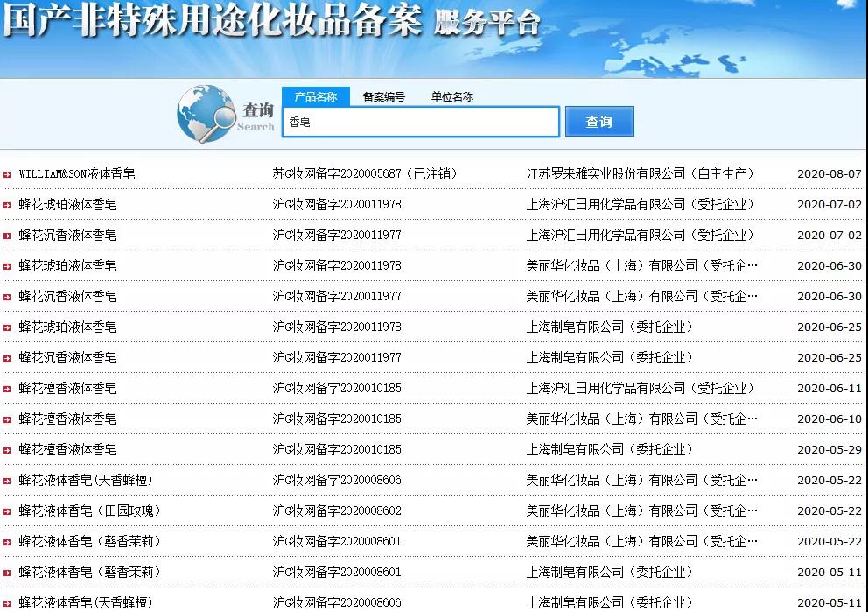This screenshot has height=612, width=868.
Task: Click 沪G妆网备字2020011977 in the 2020-07-02 row
Action: (x=337, y=235)
